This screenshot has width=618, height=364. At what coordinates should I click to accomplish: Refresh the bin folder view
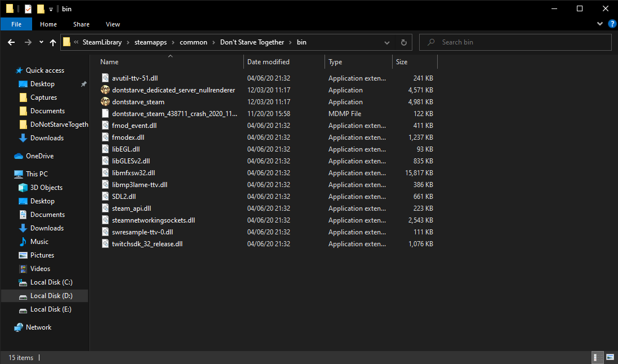coord(403,42)
